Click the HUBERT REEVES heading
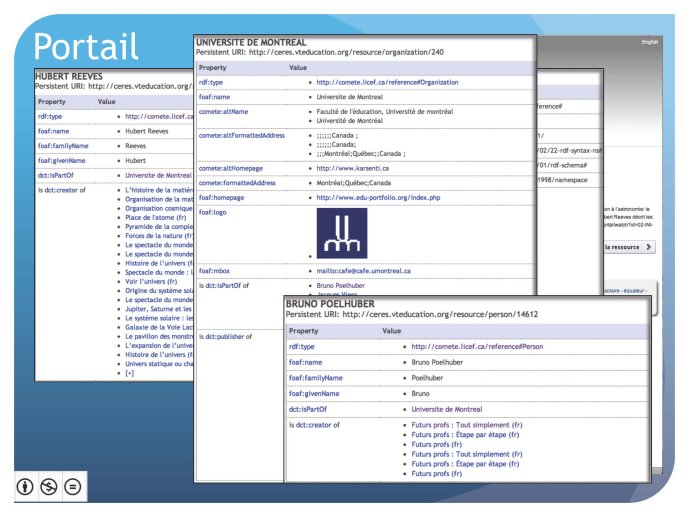This screenshot has width=689, height=517. 69,76
